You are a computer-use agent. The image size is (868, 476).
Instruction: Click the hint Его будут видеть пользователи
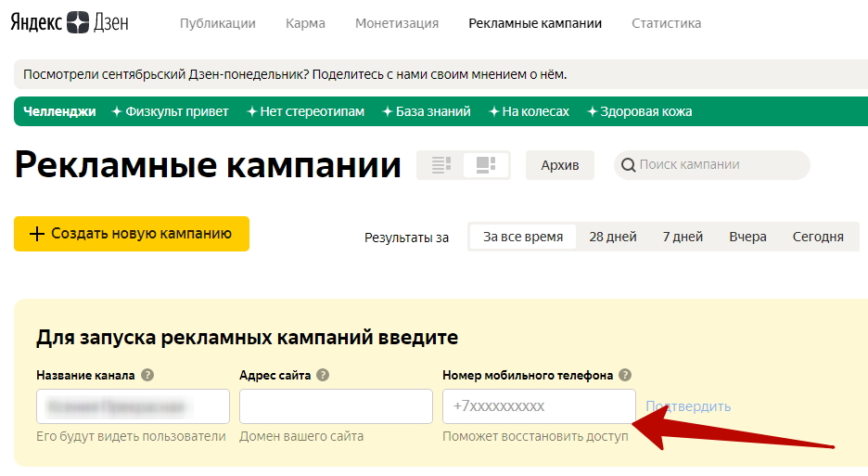(131, 437)
